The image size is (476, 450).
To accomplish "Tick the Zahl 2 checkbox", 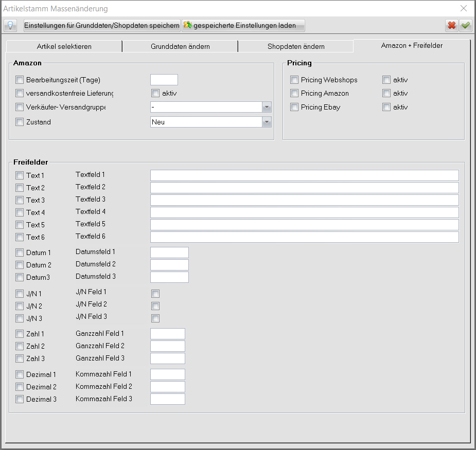I will [x=20, y=346].
